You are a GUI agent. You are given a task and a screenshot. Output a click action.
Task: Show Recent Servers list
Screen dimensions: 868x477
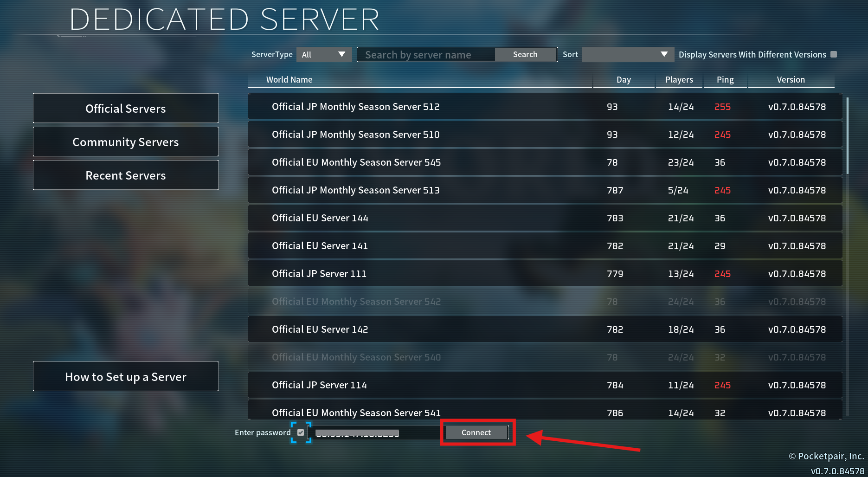click(x=126, y=175)
